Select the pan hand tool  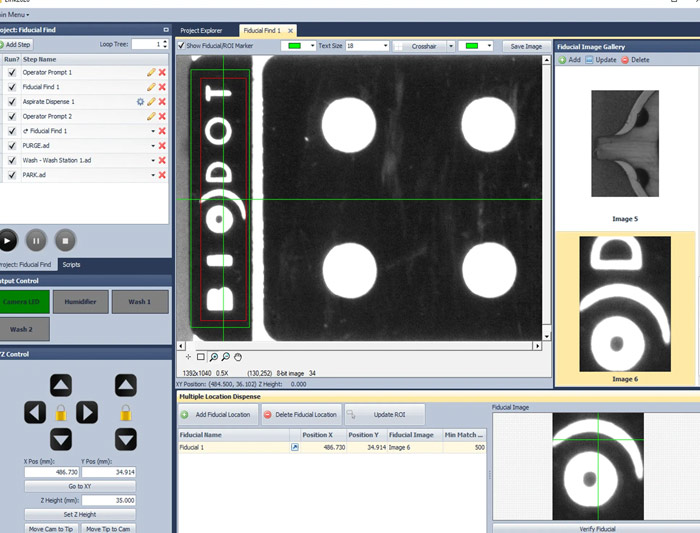coord(238,357)
